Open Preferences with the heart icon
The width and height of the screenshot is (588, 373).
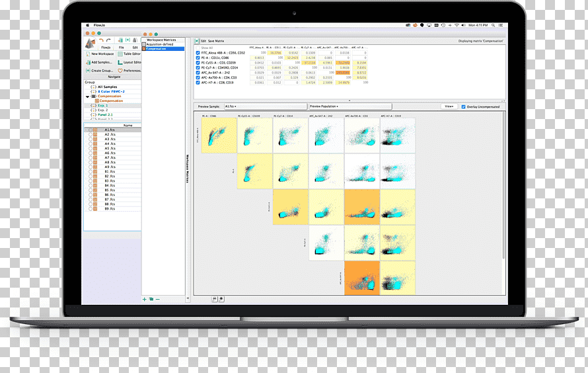[x=129, y=71]
